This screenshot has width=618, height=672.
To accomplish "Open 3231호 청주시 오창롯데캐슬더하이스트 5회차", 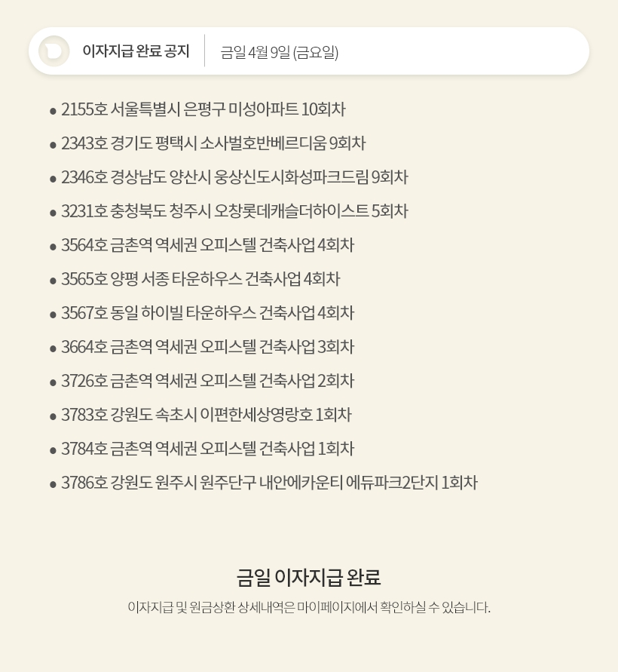I will point(234,211).
